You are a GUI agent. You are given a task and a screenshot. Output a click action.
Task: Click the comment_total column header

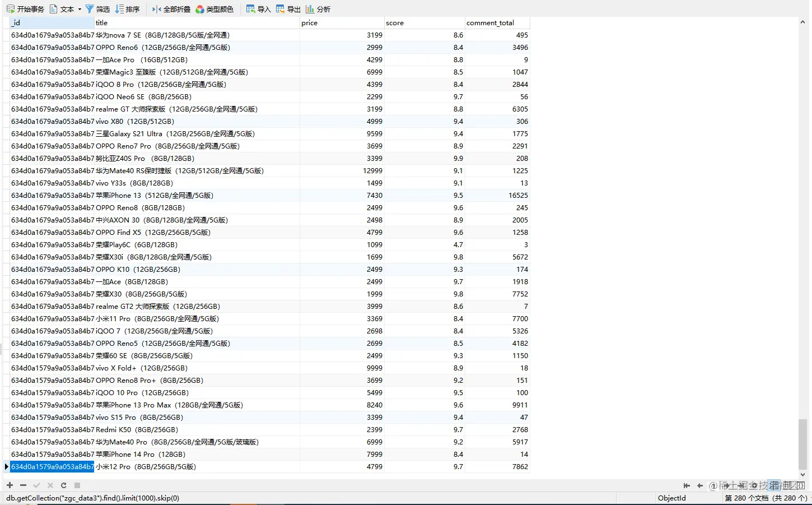pyautogui.click(x=497, y=23)
